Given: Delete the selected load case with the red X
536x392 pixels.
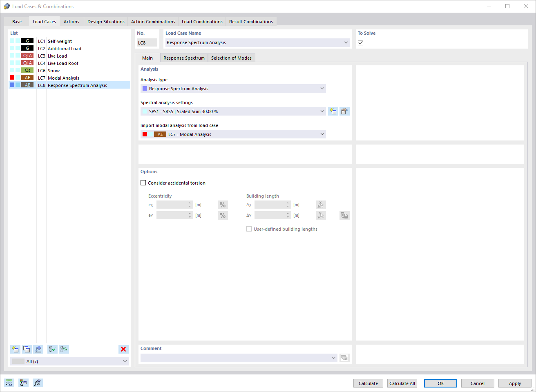Looking at the screenshot, I should point(123,349).
